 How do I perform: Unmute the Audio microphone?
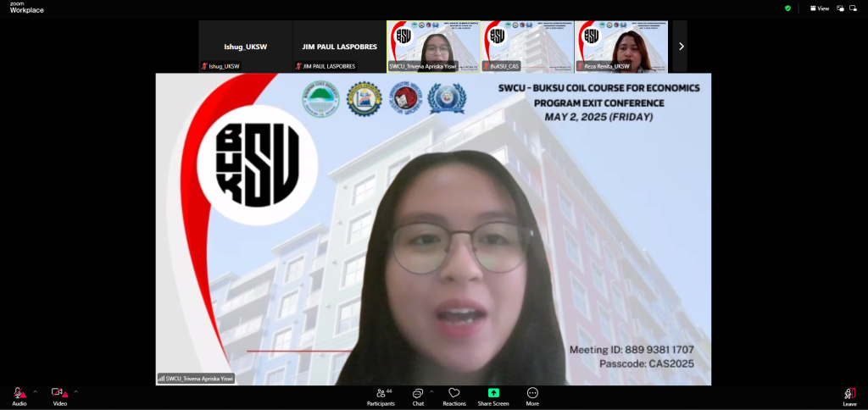coord(19,395)
